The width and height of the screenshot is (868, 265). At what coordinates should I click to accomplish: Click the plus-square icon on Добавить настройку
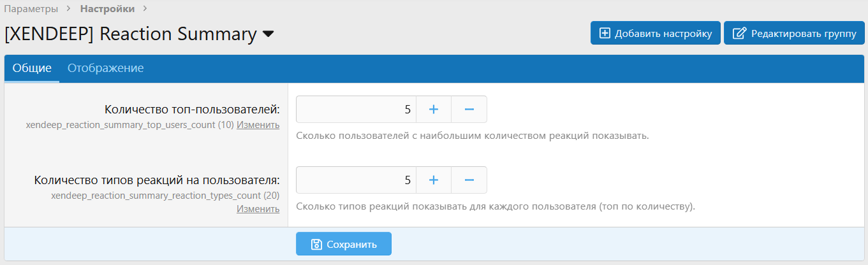[605, 33]
